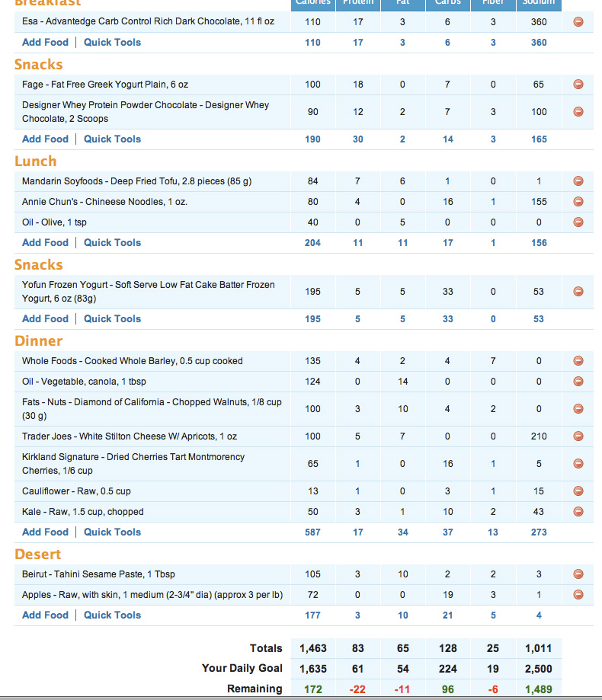Remove the Apples Raw entry
This screenshot has width=602, height=700.
click(x=578, y=594)
